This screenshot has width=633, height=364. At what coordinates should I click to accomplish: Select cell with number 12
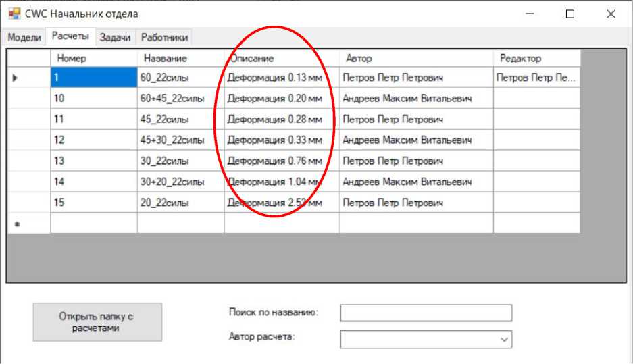94,140
